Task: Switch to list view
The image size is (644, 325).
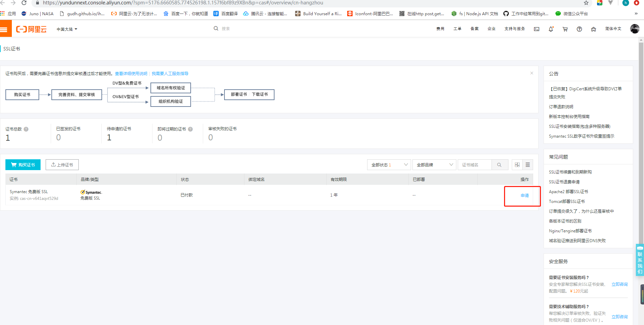Action: point(528,165)
